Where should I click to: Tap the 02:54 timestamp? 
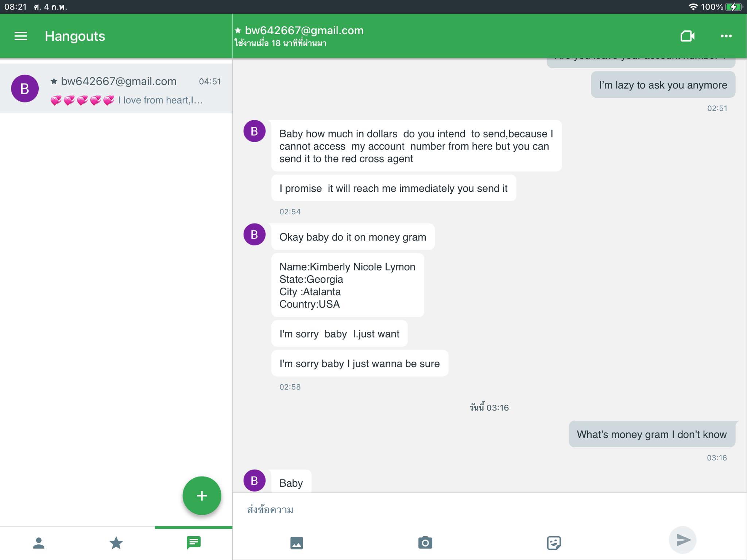(x=290, y=212)
